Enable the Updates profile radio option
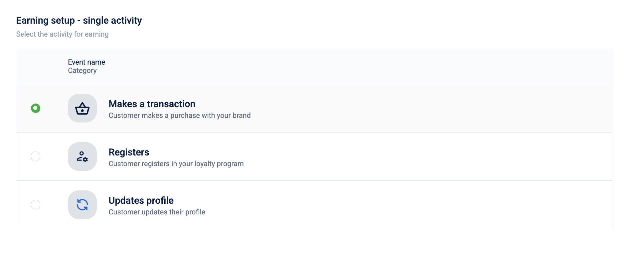Screen dimensions: 644x277 pyautogui.click(x=36, y=204)
